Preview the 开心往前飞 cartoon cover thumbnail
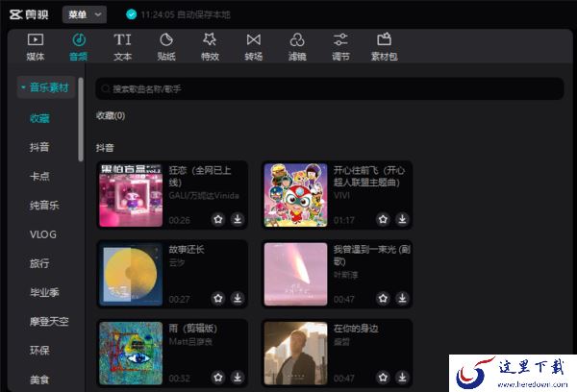 [295, 195]
